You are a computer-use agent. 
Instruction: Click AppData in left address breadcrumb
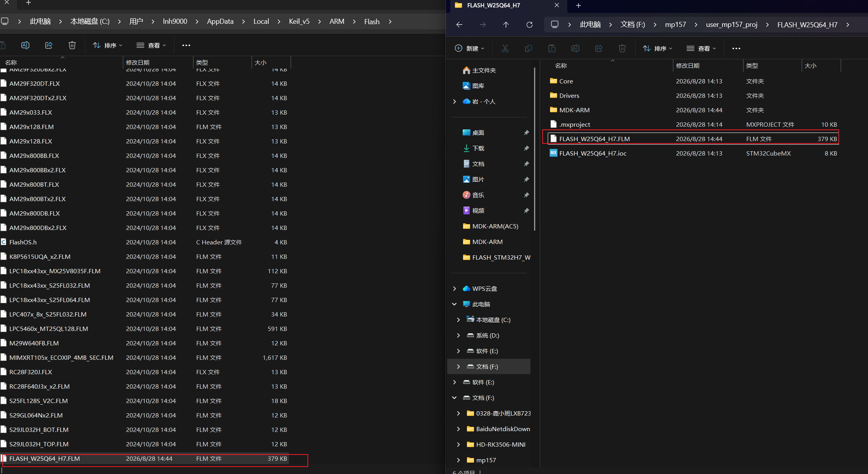tap(220, 21)
